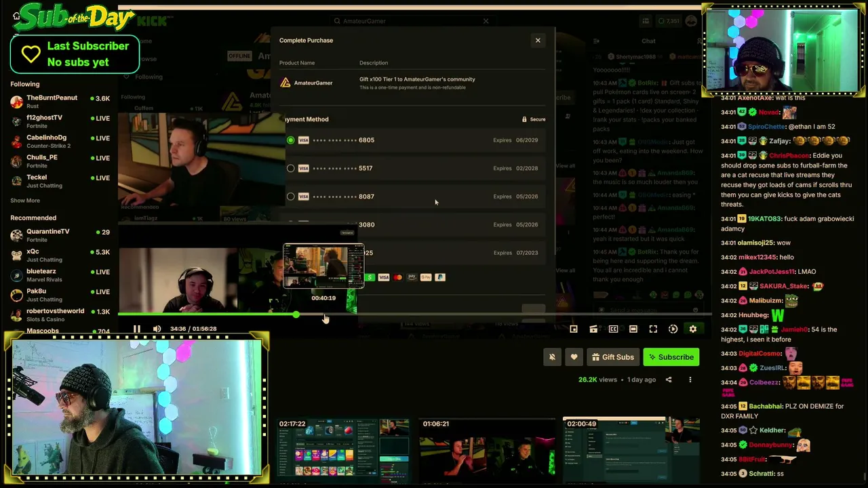Open CabelinhoDg channel in sidebar
This screenshot has width=868, height=488.
[60, 141]
